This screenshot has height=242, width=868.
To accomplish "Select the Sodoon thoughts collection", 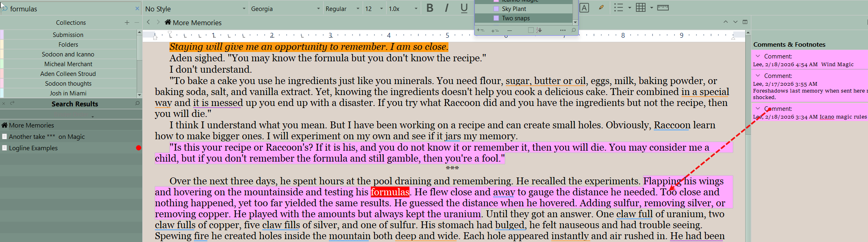I will 68,84.
